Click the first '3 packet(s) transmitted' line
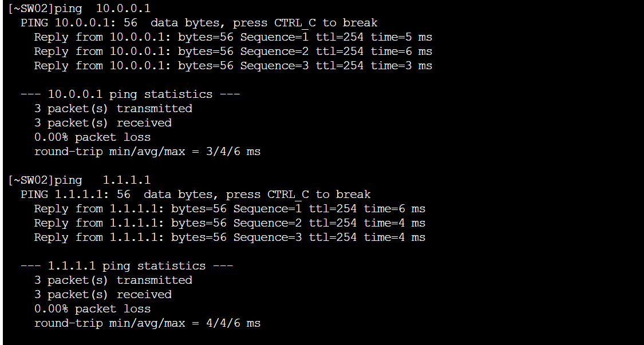This screenshot has height=345, width=644. [113, 109]
